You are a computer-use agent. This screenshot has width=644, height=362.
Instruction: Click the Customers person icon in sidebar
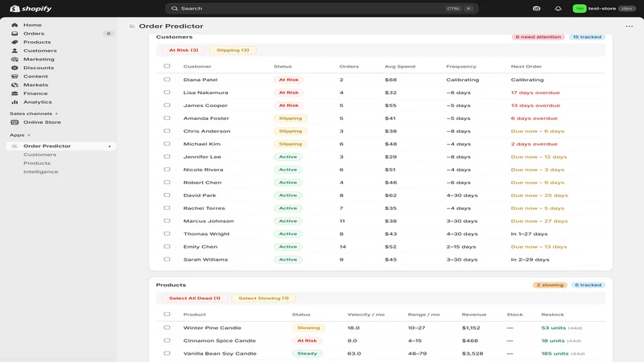coord(14,51)
